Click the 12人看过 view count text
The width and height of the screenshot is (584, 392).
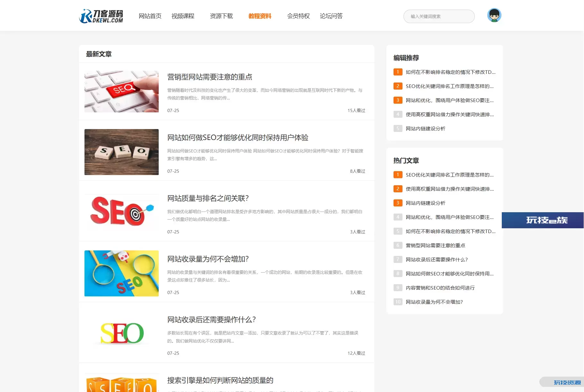pos(356,353)
